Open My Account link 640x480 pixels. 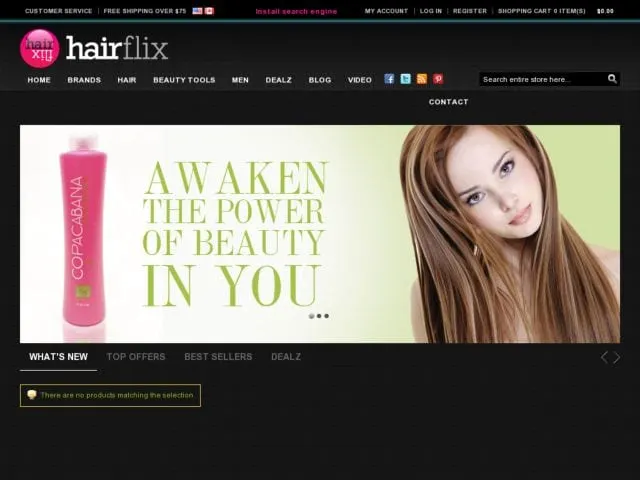point(386,11)
